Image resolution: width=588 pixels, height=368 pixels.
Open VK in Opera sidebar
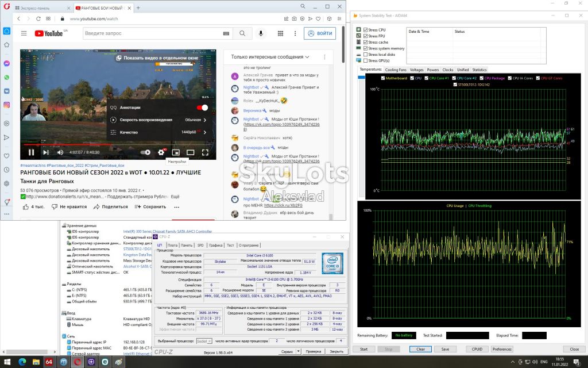(x=7, y=91)
